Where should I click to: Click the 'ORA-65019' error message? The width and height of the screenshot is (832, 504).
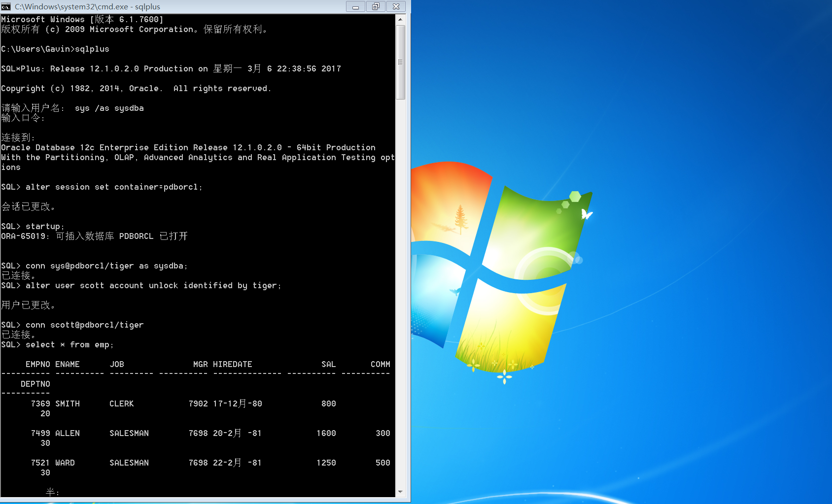94,236
